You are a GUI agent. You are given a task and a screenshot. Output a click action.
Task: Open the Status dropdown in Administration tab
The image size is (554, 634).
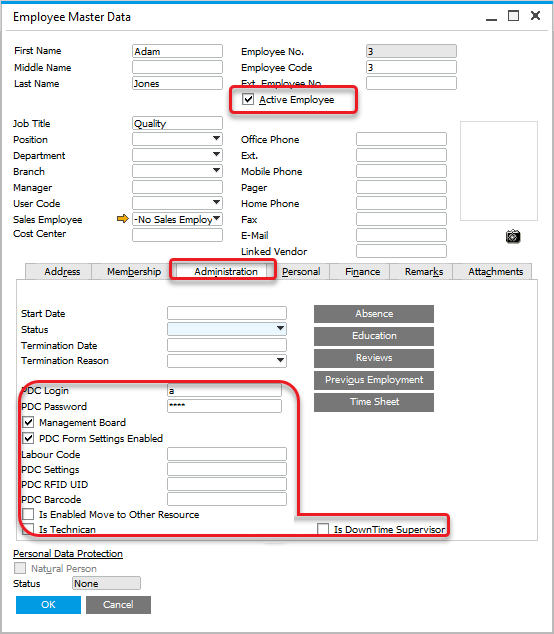(280, 329)
